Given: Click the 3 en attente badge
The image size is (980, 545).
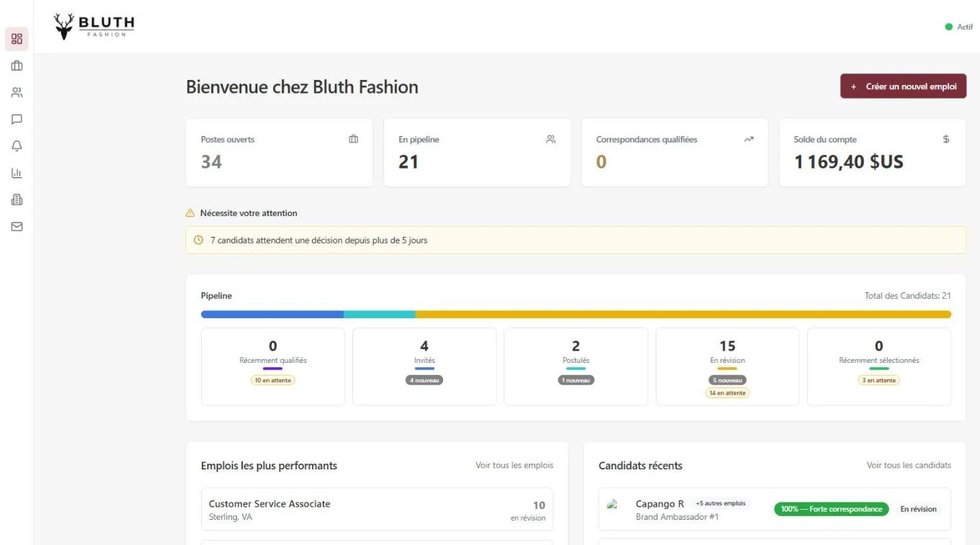Looking at the screenshot, I should tap(879, 380).
